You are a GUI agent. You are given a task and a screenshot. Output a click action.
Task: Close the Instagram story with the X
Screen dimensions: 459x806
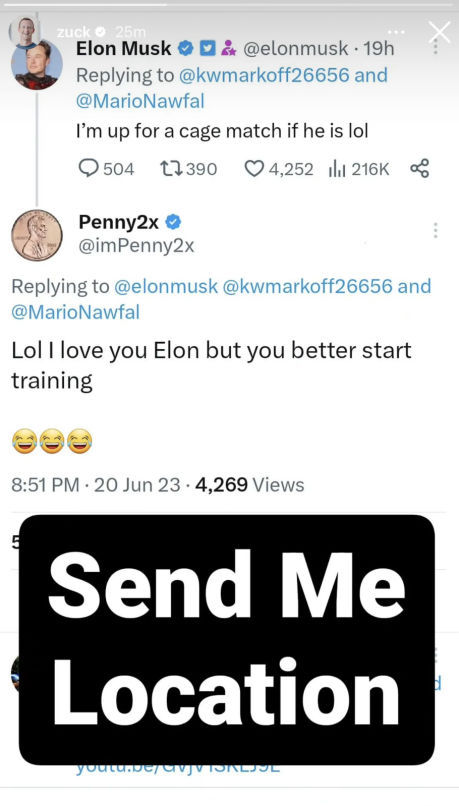tap(439, 32)
